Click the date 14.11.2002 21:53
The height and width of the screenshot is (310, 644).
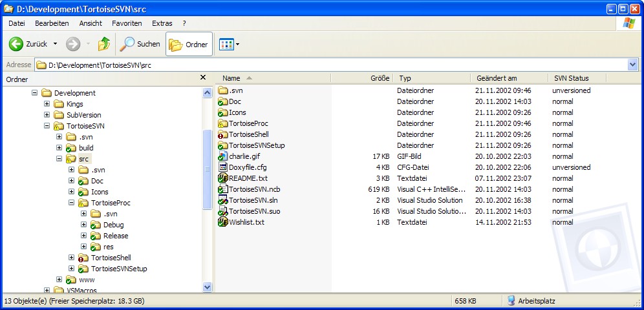coord(503,222)
